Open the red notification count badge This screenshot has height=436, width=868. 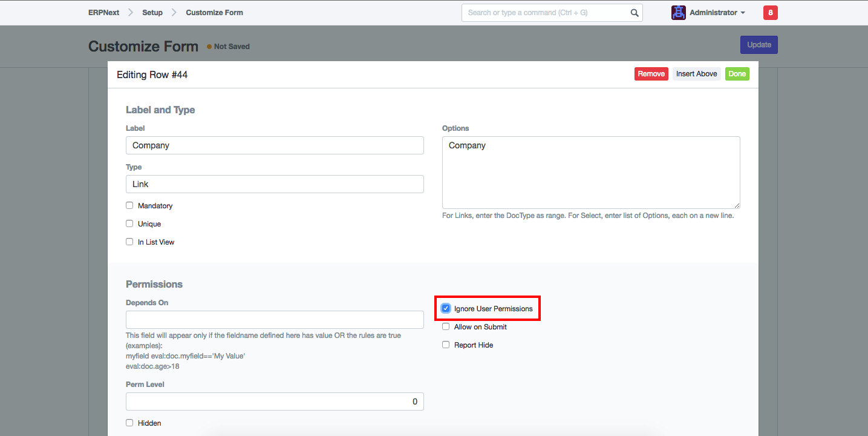[770, 13]
